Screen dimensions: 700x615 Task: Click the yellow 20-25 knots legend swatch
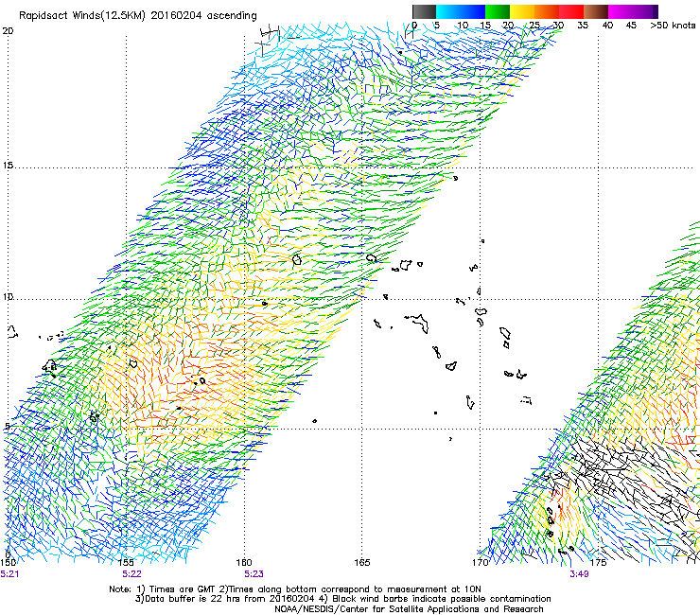click(522, 11)
